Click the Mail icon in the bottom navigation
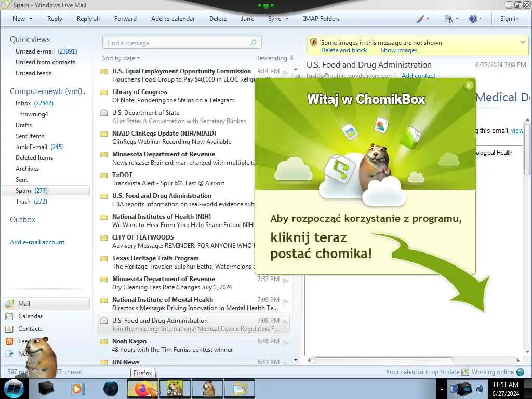Viewport: 532px width, 399px height. [x=9, y=303]
